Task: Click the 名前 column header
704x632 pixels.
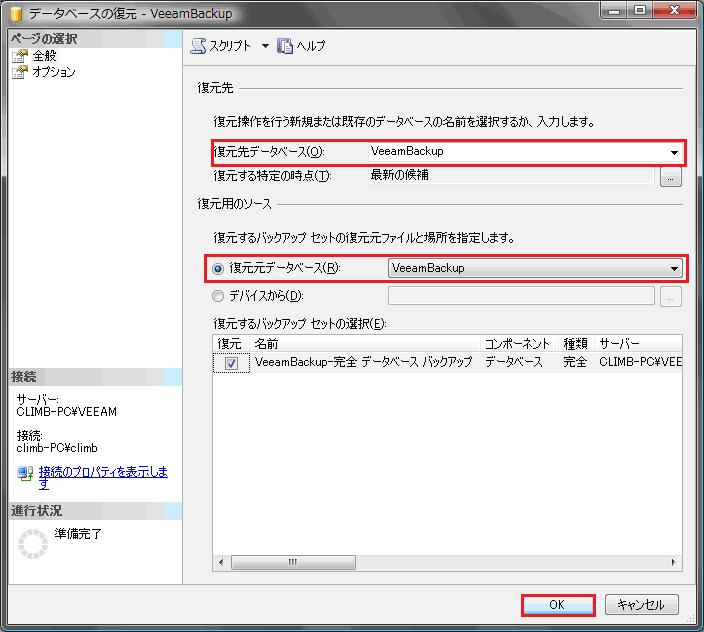Action: [364, 344]
